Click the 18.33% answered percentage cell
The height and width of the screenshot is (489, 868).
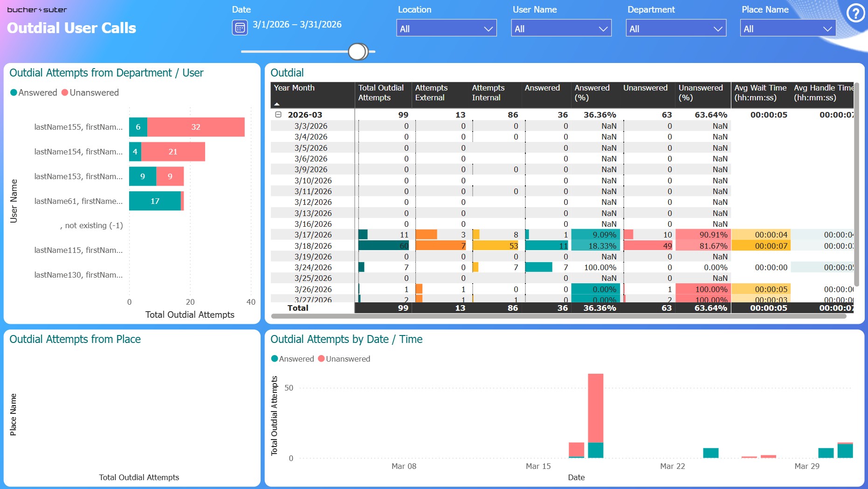[x=595, y=246]
